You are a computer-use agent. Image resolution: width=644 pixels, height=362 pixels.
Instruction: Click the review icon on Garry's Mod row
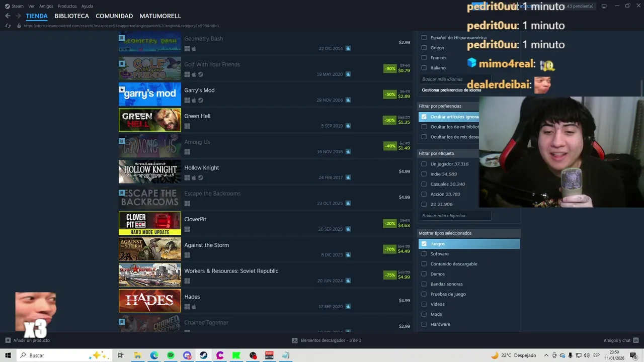click(x=348, y=100)
